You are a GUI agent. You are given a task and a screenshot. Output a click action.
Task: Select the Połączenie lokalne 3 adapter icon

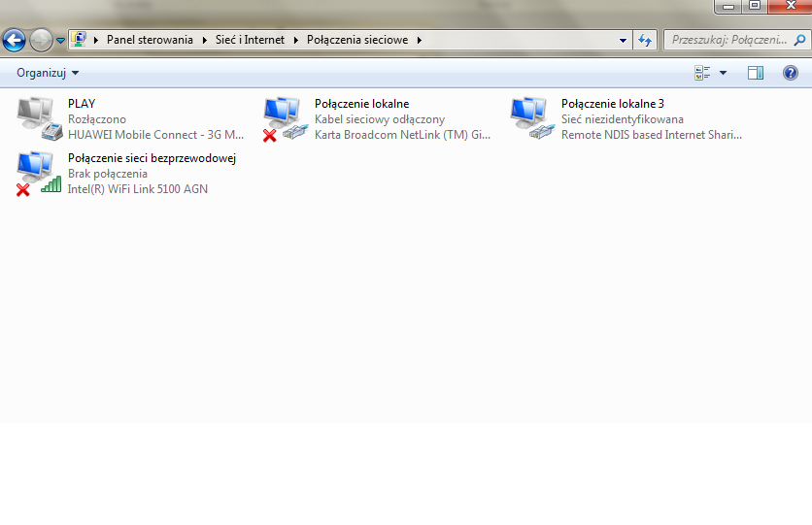(x=531, y=118)
